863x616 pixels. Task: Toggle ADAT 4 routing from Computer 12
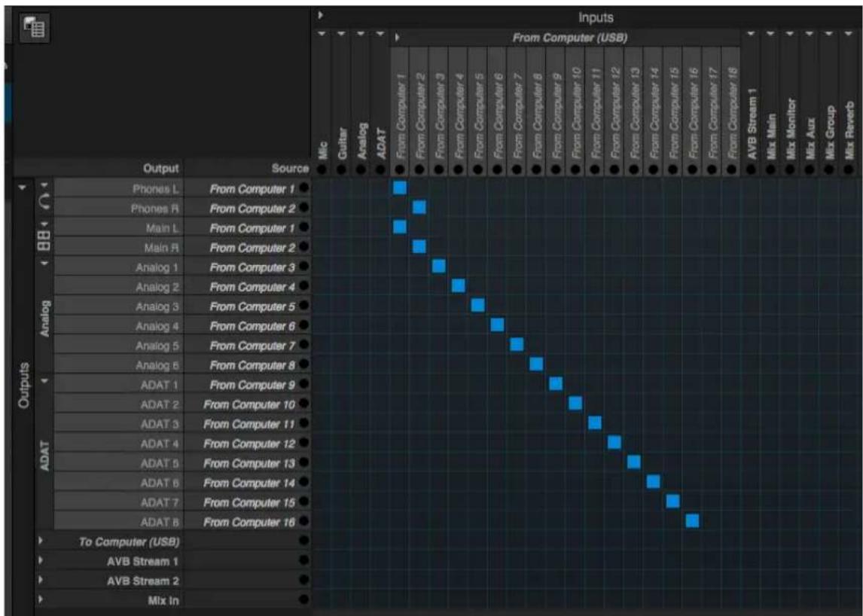pos(614,442)
